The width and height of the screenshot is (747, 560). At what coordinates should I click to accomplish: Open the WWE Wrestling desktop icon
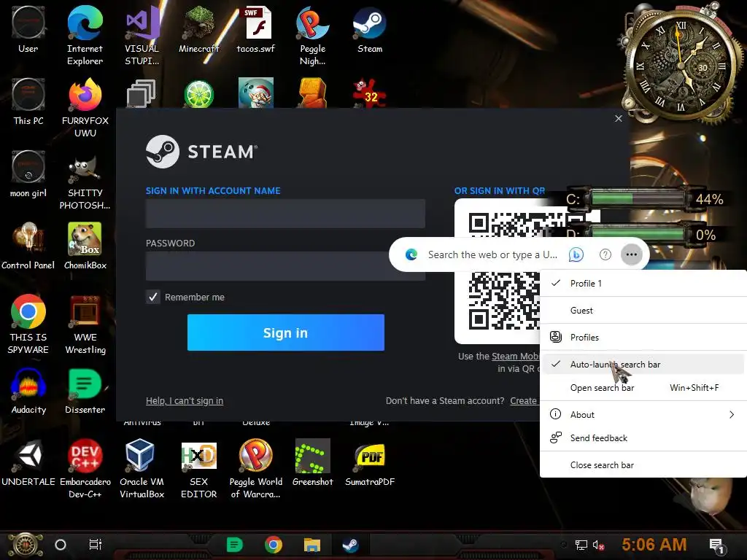[85, 324]
